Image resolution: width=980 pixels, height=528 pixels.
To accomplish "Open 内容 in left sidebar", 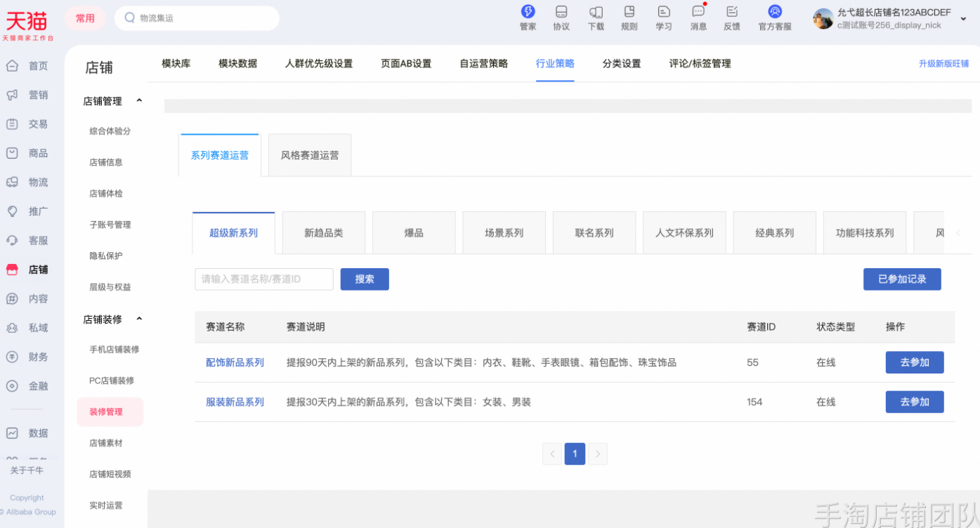I will pos(27,299).
